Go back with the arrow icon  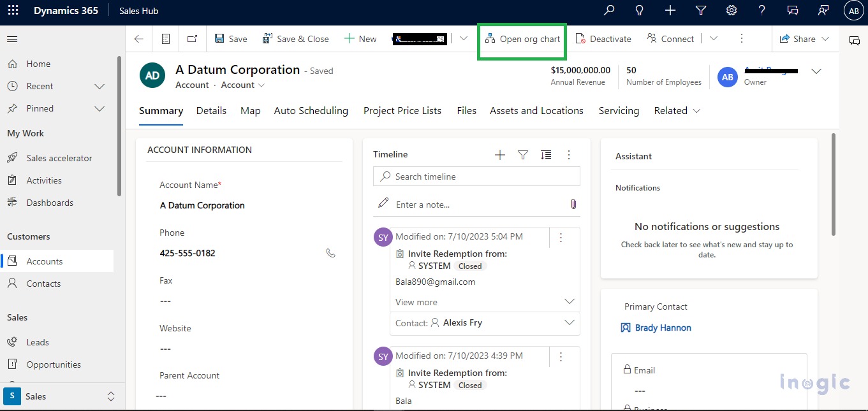click(138, 39)
